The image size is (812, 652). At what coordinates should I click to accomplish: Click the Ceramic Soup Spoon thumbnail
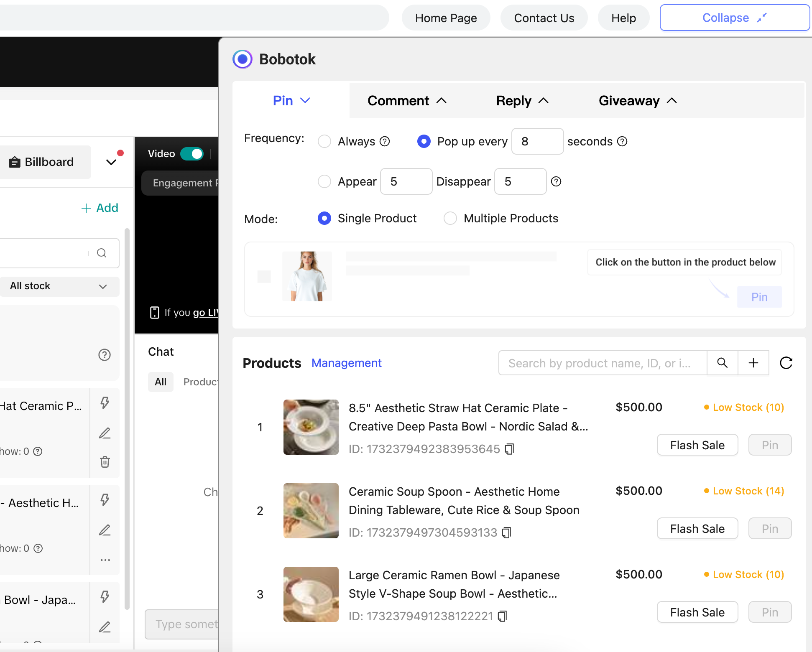click(x=311, y=511)
